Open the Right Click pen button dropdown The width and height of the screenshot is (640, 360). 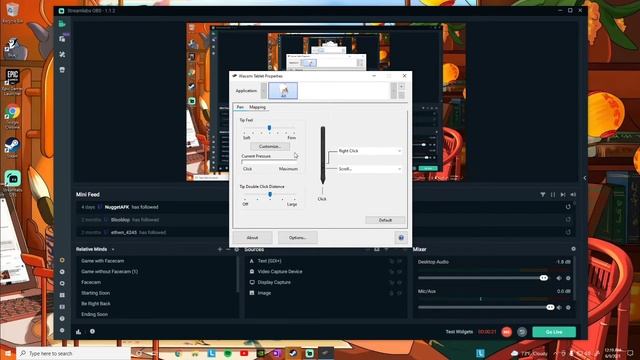point(369,151)
